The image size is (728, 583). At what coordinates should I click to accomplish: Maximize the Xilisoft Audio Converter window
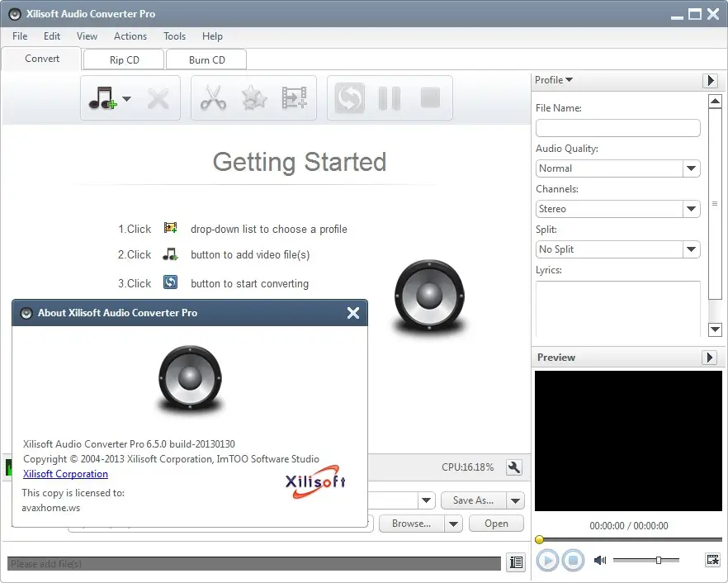point(695,14)
